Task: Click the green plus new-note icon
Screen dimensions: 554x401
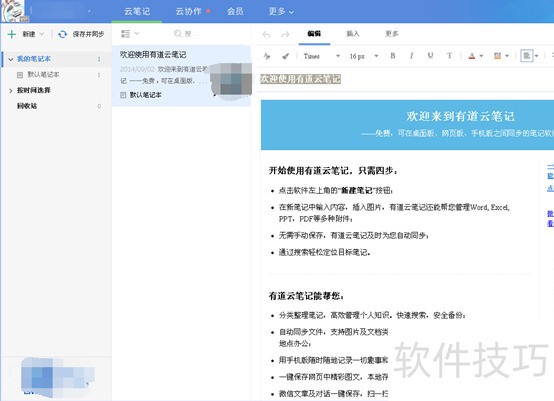Action: (x=12, y=34)
